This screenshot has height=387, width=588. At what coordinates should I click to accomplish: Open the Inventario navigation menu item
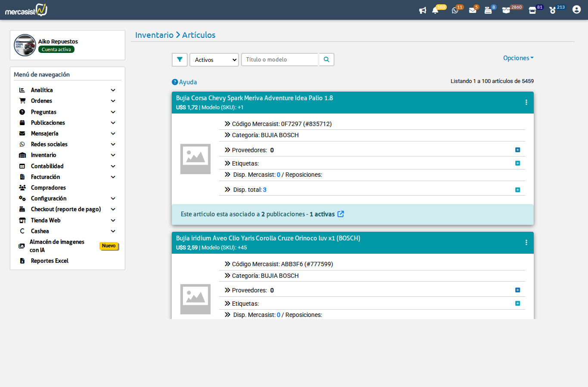[x=43, y=155]
